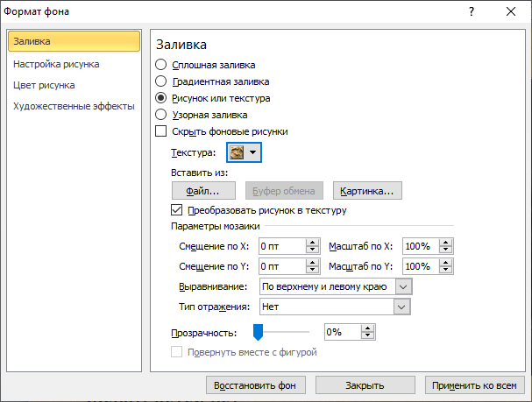
Task: Choose the Градиентная заливка option
Action: click(160, 81)
